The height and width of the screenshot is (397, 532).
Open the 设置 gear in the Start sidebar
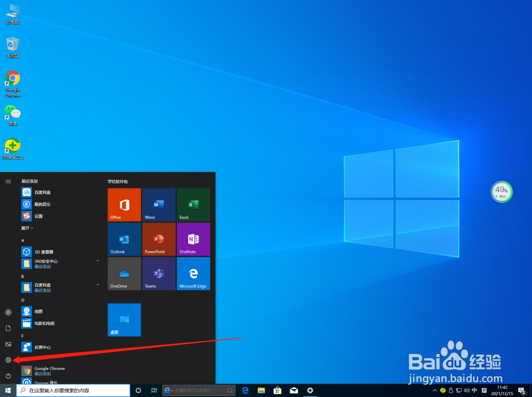coord(8,360)
